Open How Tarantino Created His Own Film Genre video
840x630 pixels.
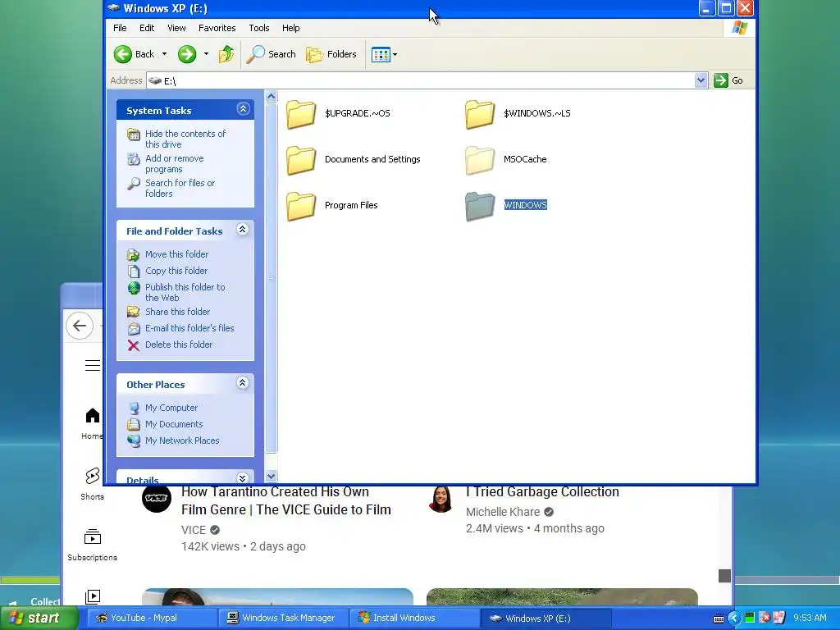click(x=286, y=501)
